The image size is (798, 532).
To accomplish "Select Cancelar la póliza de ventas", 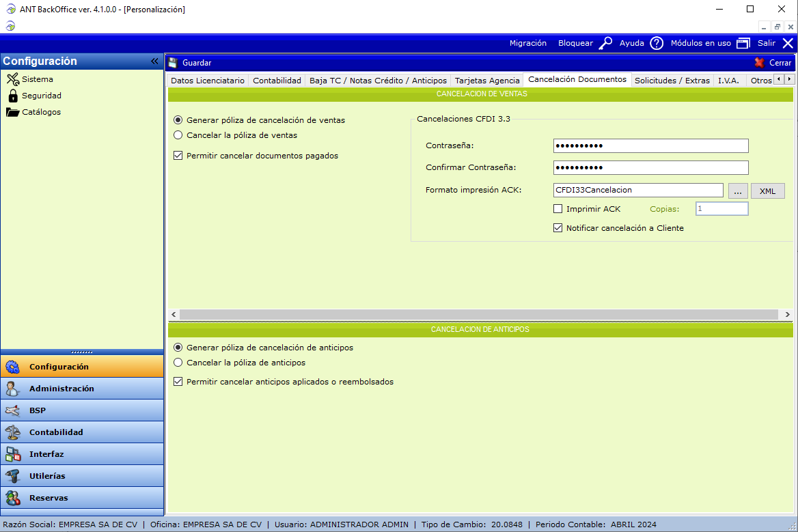I will pos(178,135).
